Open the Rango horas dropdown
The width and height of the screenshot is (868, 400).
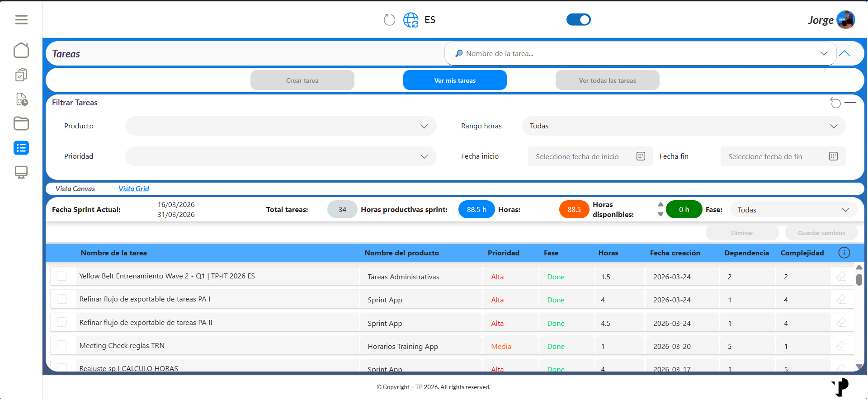684,126
